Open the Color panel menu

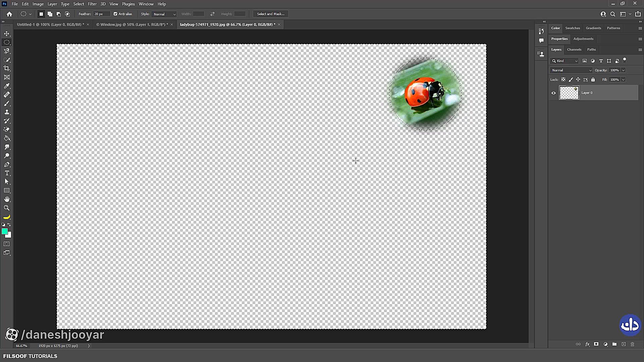tap(640, 28)
